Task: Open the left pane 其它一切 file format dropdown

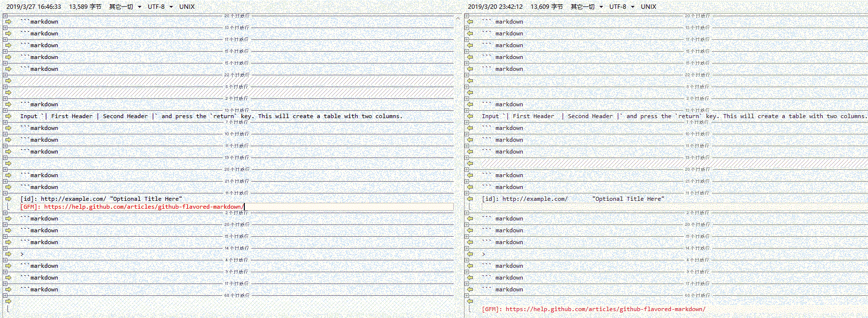Action: pos(125,6)
